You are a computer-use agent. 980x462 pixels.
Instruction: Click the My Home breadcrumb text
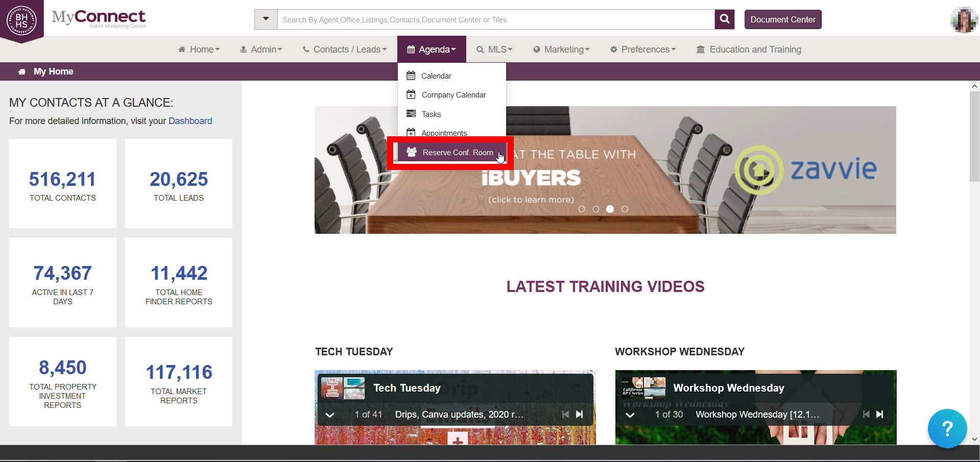click(54, 71)
